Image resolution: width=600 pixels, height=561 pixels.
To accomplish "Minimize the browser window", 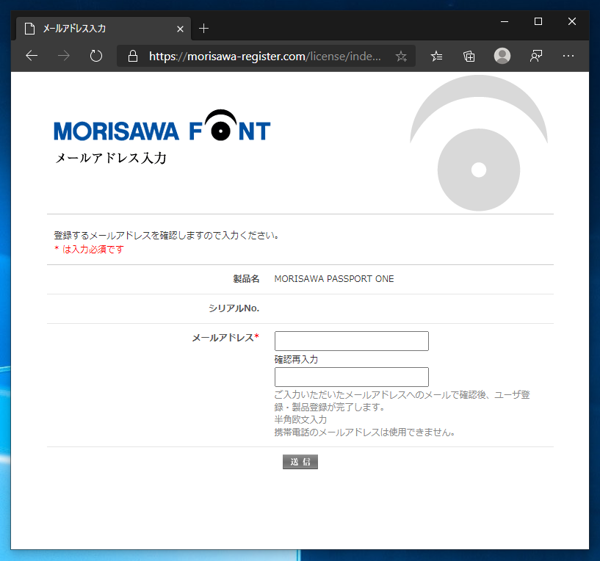I will point(504,21).
